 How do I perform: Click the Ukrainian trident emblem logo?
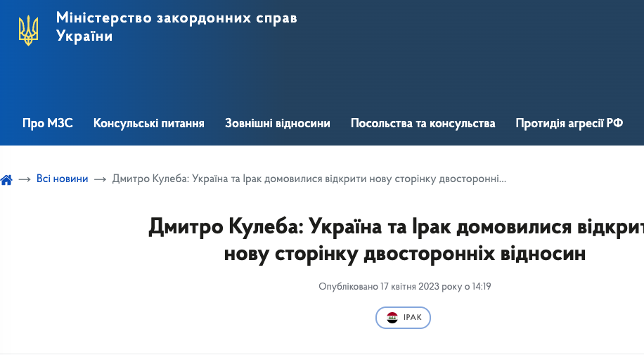(29, 30)
